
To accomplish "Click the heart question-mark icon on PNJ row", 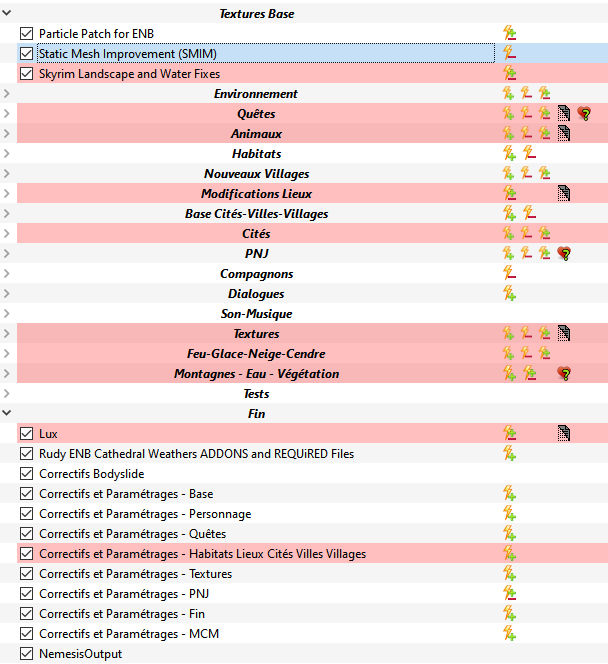I will 564,254.
